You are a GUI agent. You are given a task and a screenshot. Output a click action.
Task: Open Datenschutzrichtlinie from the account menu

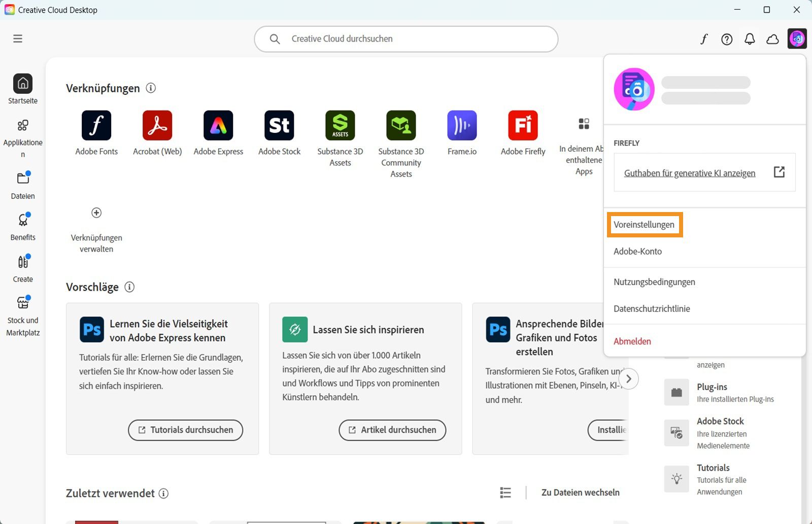pyautogui.click(x=652, y=309)
